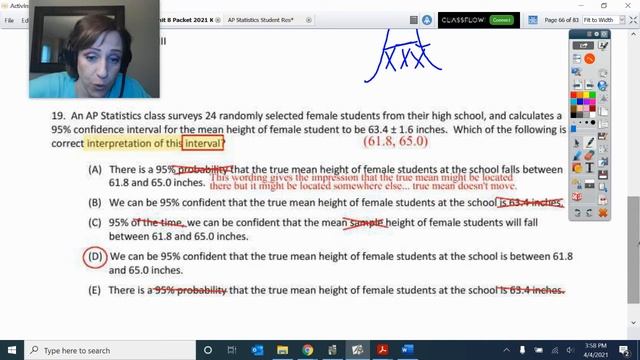The height and width of the screenshot is (360, 640).
Task: Switch to Word from the taskbar
Action: (x=407, y=350)
